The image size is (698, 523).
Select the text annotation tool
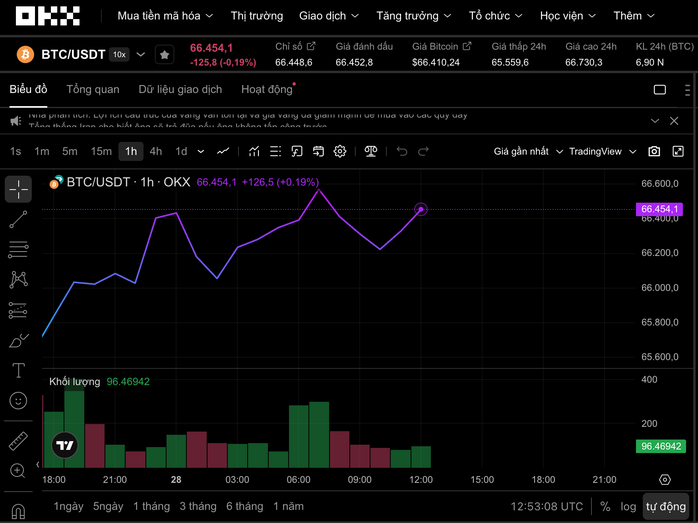[x=18, y=370]
